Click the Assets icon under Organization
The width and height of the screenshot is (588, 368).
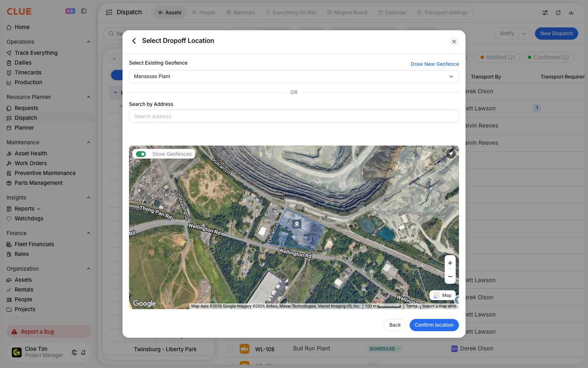point(9,280)
